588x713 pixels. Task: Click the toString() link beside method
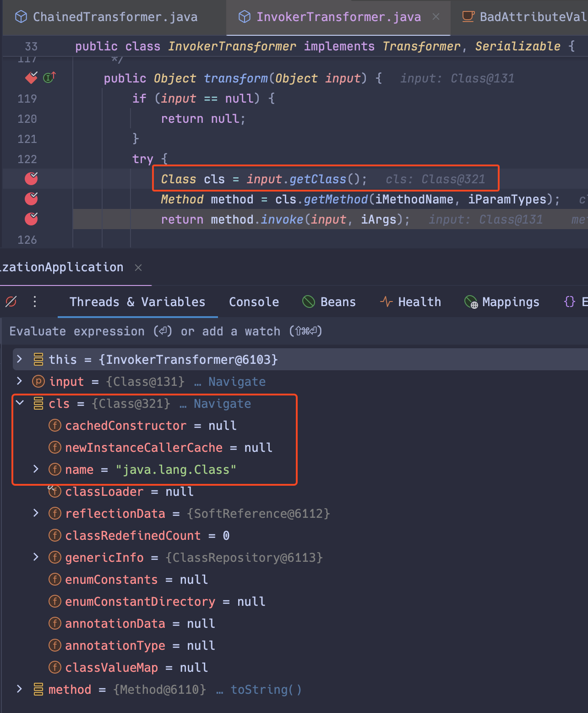tap(266, 689)
